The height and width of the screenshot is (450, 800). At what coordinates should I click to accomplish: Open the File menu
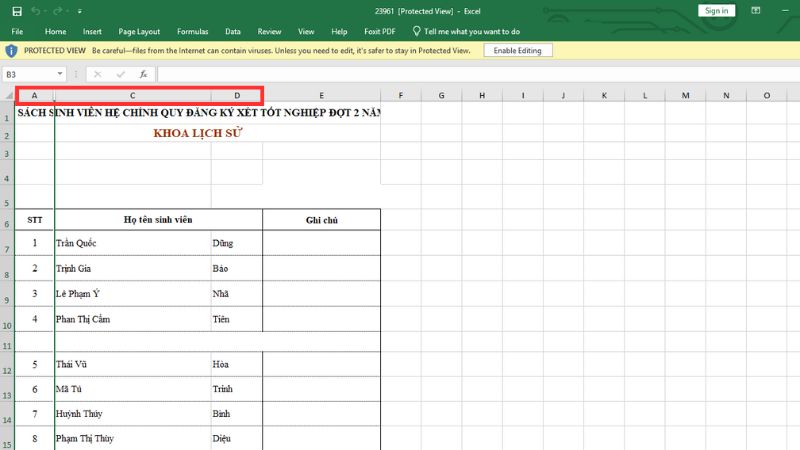tap(17, 31)
